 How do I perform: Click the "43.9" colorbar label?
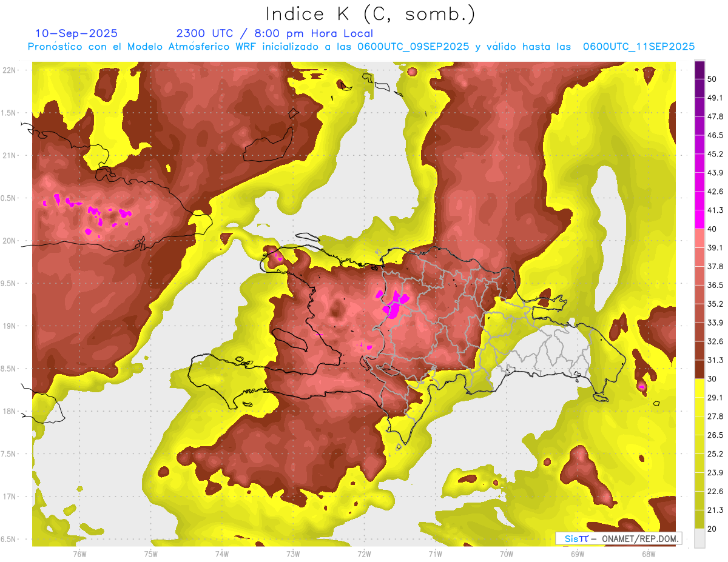tap(715, 173)
